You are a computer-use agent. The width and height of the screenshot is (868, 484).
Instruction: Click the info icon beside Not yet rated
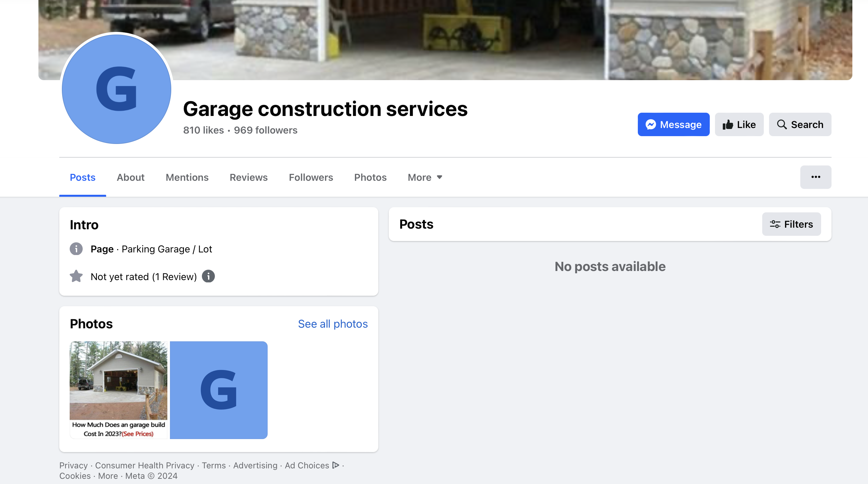click(x=208, y=277)
